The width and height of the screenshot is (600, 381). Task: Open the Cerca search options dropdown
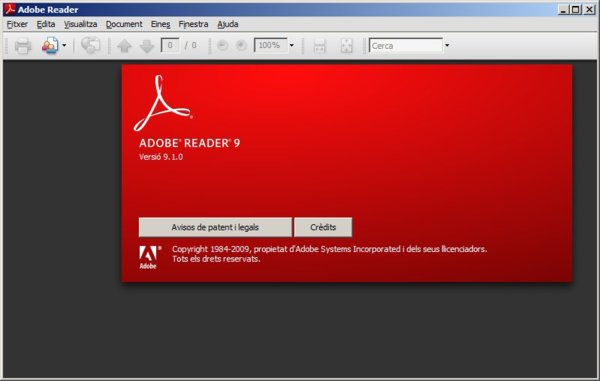tap(447, 46)
